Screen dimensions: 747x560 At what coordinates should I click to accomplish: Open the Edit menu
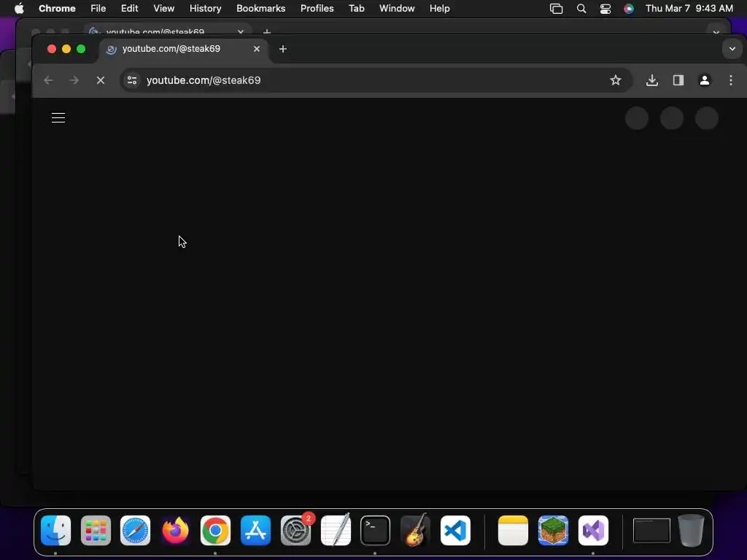click(130, 9)
